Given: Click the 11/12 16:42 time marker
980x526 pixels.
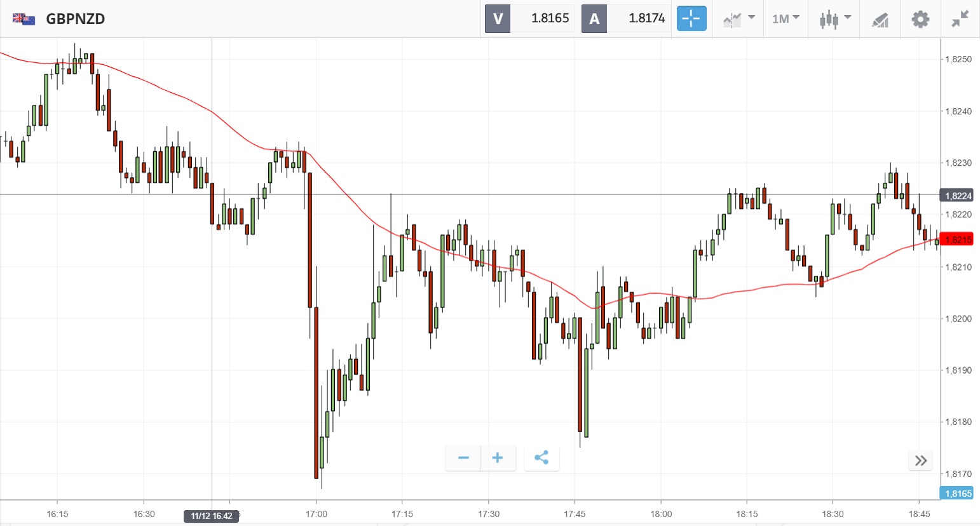Looking at the screenshot, I should coord(212,516).
